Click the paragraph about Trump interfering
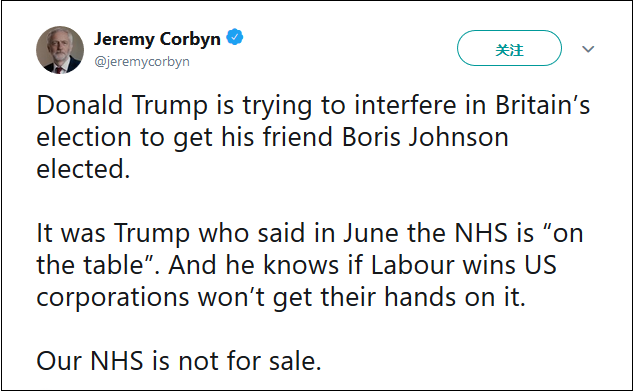Screen dimensions: 633x391 [x=313, y=137]
